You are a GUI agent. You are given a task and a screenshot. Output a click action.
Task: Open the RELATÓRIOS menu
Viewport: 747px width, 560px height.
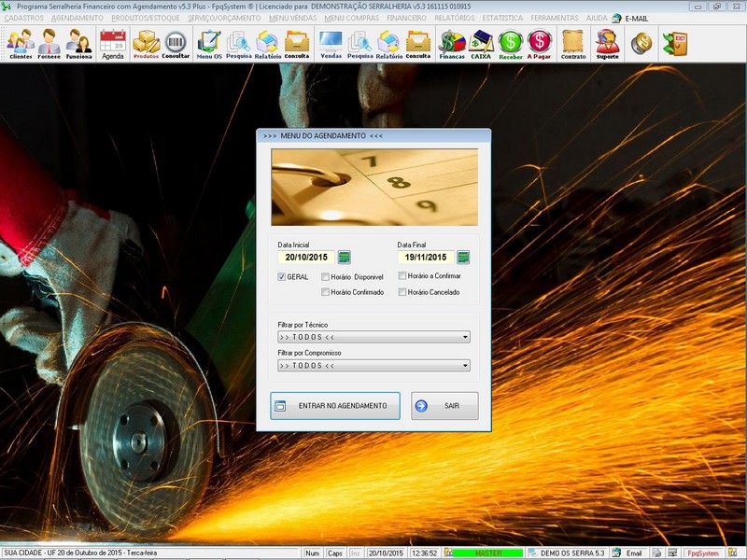455,18
